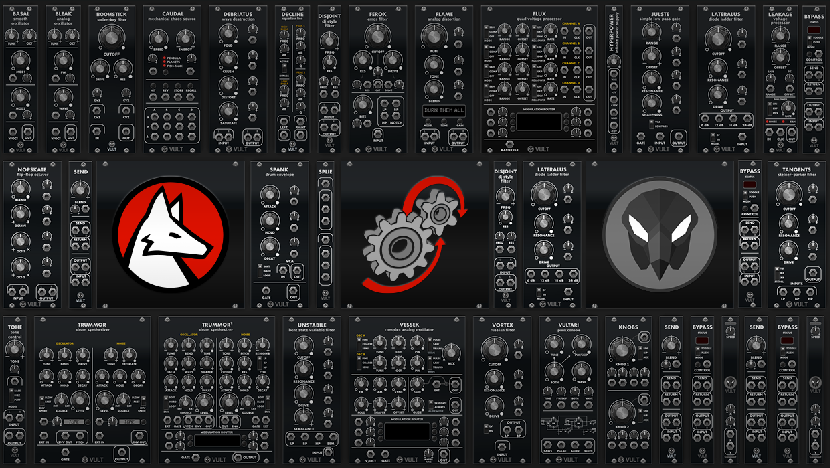The image size is (830, 468).
Task: Click the large top knob on Ferox
Action: (376, 36)
